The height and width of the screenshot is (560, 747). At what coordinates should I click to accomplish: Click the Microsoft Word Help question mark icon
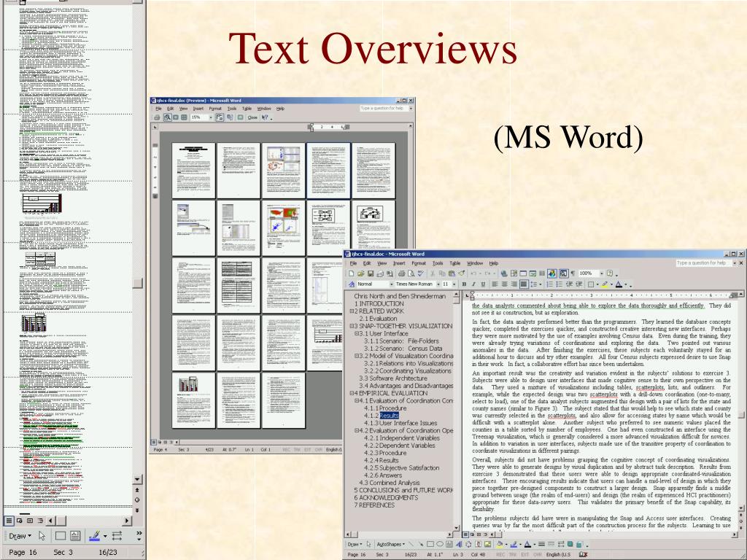[610, 274]
